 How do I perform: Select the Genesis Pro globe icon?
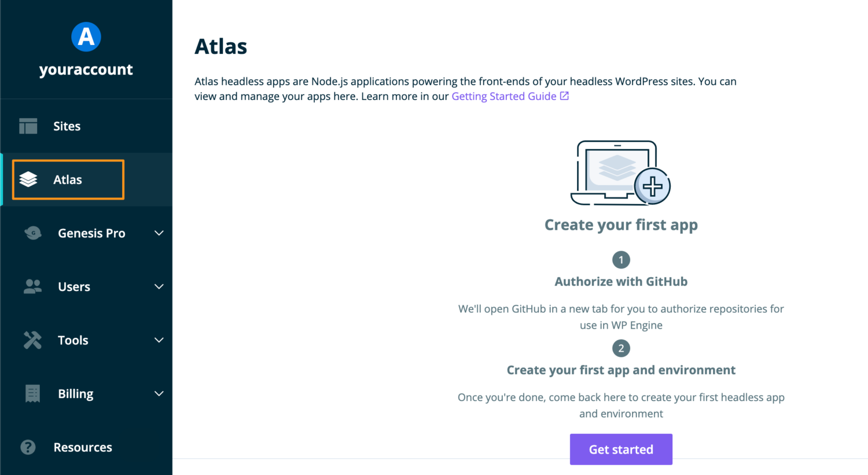(x=32, y=233)
